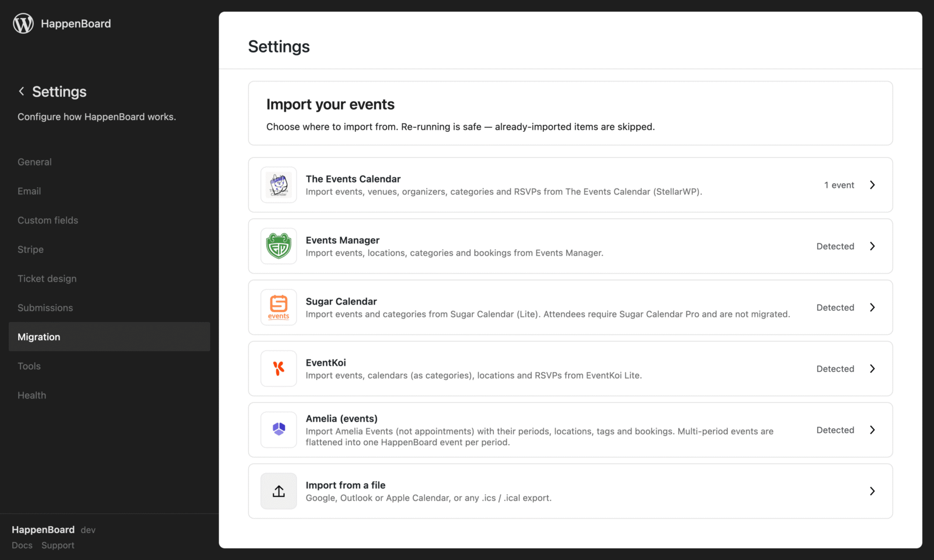Image resolution: width=934 pixels, height=560 pixels.
Task: Click the Import your events heading
Action: point(330,104)
